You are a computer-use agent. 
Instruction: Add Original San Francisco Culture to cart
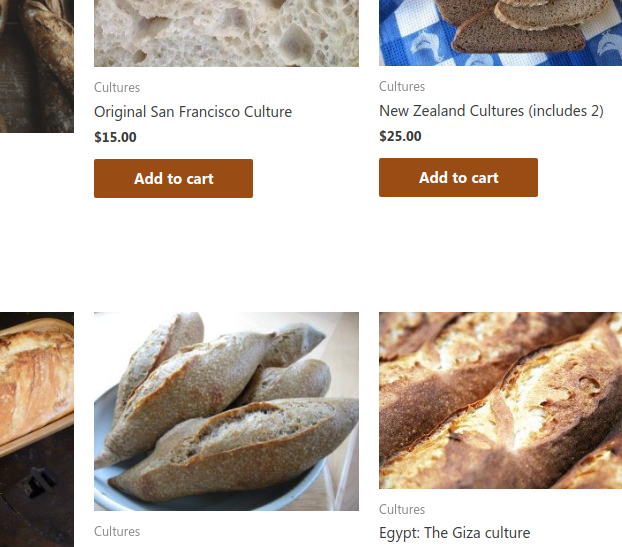[173, 178]
